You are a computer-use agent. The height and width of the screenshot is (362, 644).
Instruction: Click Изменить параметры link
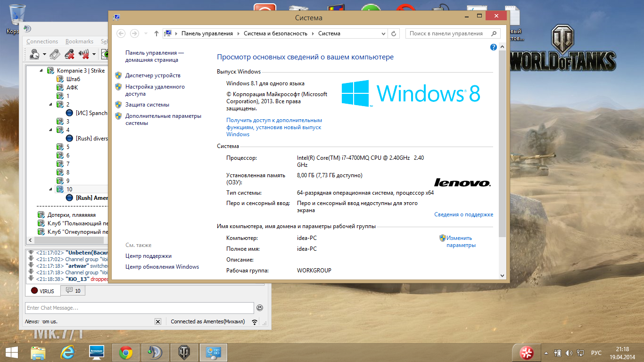pyautogui.click(x=461, y=241)
